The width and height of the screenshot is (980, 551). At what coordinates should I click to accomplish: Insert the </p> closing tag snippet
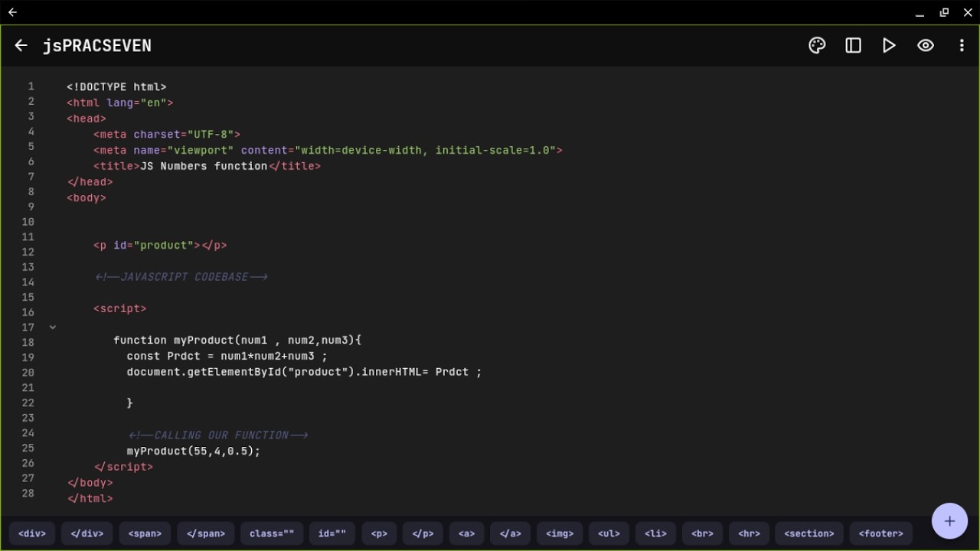[x=423, y=533]
